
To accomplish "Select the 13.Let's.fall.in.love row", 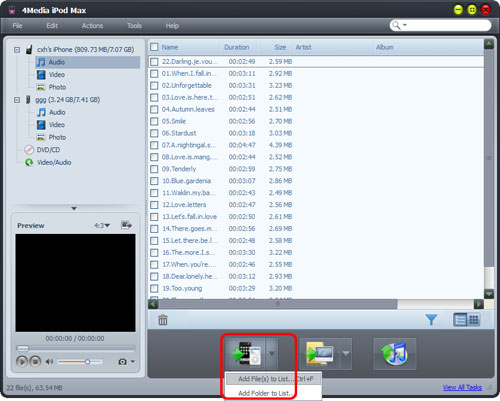I will tap(316, 217).
